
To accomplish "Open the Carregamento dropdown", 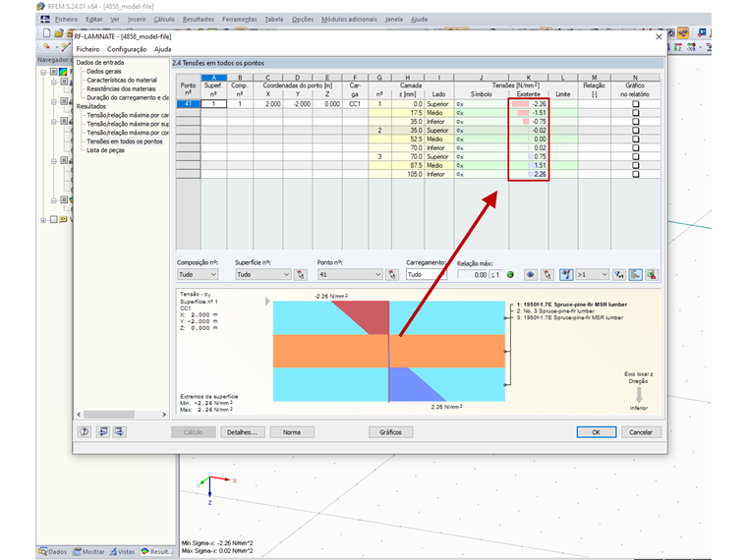I will coord(427,275).
